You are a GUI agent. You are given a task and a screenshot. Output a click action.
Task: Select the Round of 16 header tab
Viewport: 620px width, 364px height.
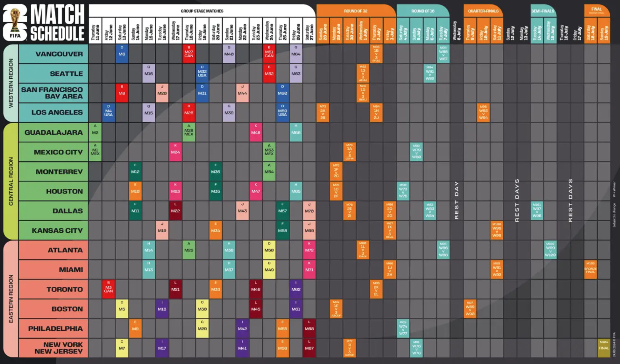tap(423, 11)
